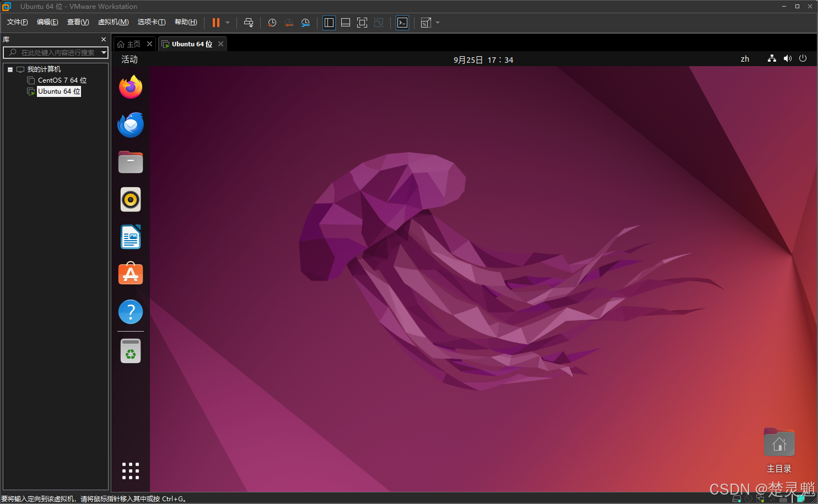The image size is (818, 504).
Task: Open 活动 activities overview in Ubuntu
Action: point(130,59)
